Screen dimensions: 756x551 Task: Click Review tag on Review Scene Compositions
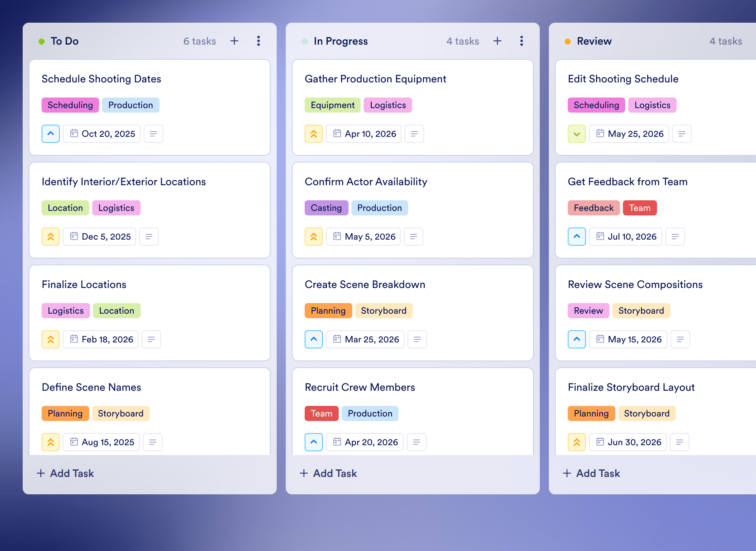(589, 311)
